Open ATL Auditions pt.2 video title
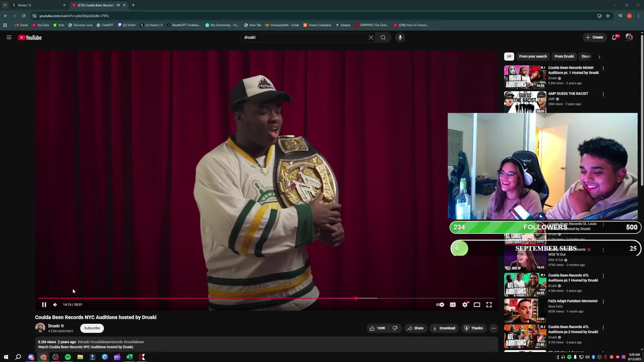The image size is (644, 362). coord(573,329)
